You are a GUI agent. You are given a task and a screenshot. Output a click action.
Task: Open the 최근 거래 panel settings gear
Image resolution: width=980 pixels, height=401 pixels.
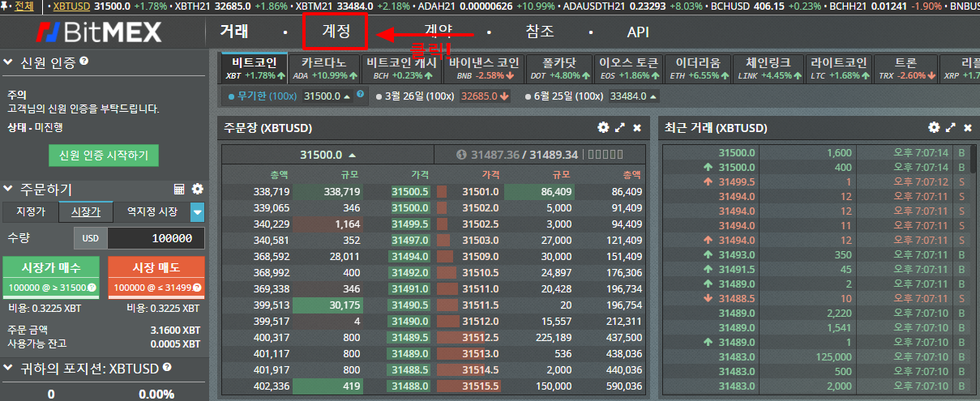click(x=933, y=128)
